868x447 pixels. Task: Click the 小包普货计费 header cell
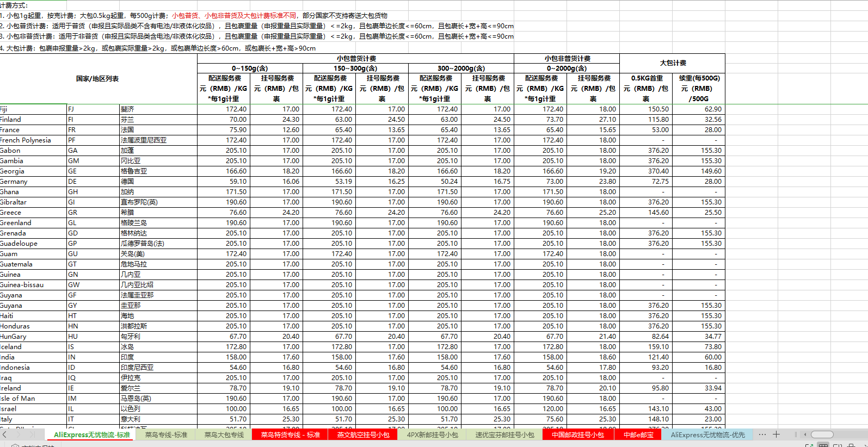pyautogui.click(x=356, y=58)
